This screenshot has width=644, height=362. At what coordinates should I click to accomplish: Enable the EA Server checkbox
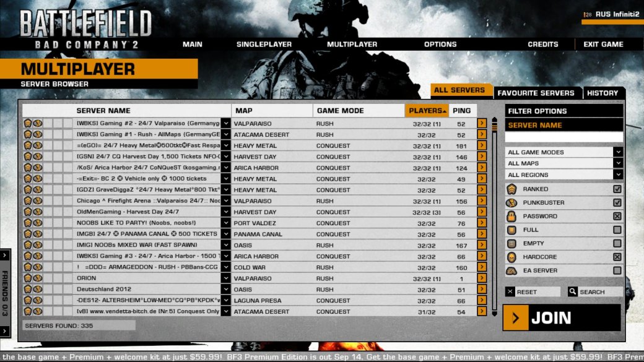click(617, 270)
